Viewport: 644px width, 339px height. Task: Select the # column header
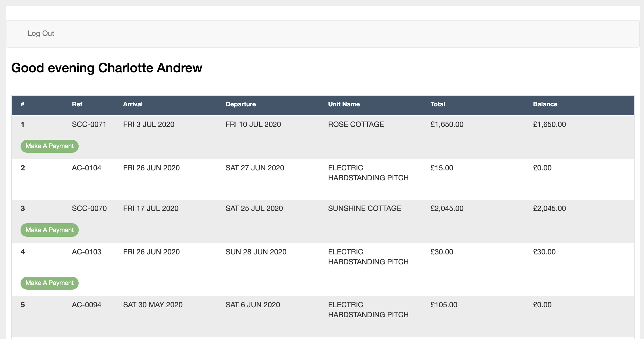[22, 104]
